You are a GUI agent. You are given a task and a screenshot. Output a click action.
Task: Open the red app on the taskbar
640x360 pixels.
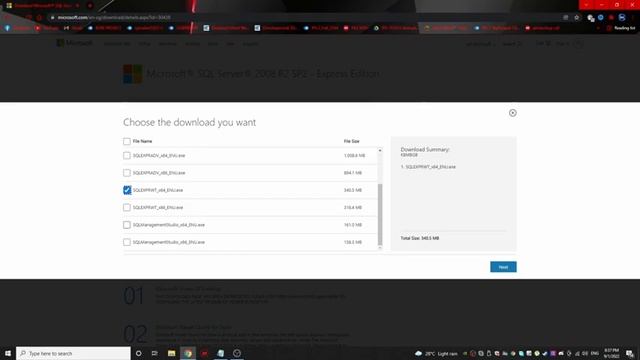204,353
